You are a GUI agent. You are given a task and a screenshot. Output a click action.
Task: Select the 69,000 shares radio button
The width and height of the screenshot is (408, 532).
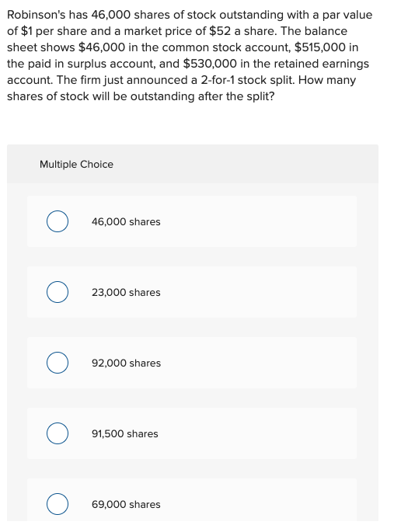coord(58,504)
